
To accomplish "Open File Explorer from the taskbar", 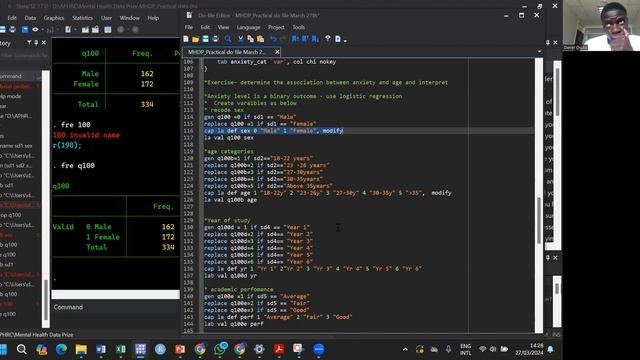I will click(81, 349).
